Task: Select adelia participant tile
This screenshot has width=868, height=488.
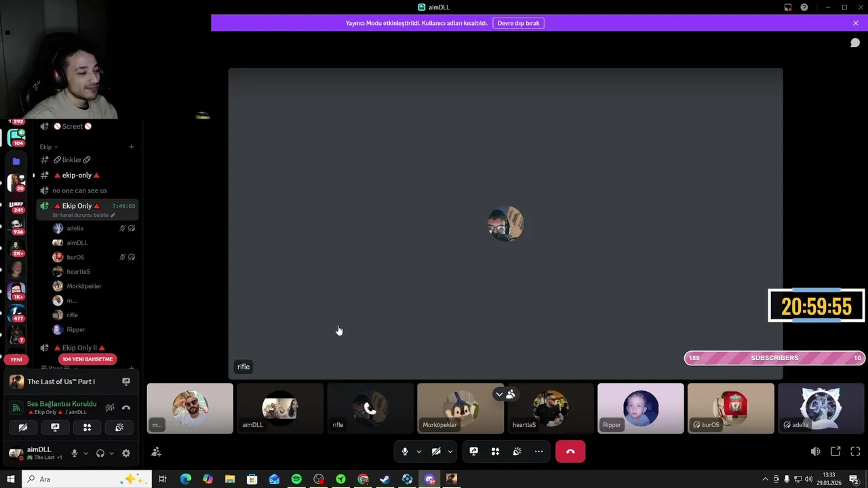Action: pos(821,408)
